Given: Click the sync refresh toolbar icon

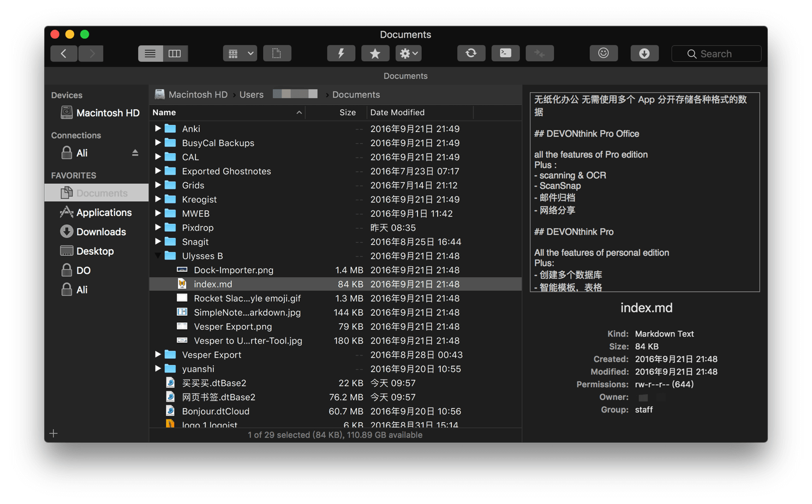Looking at the screenshot, I should click(x=471, y=53).
